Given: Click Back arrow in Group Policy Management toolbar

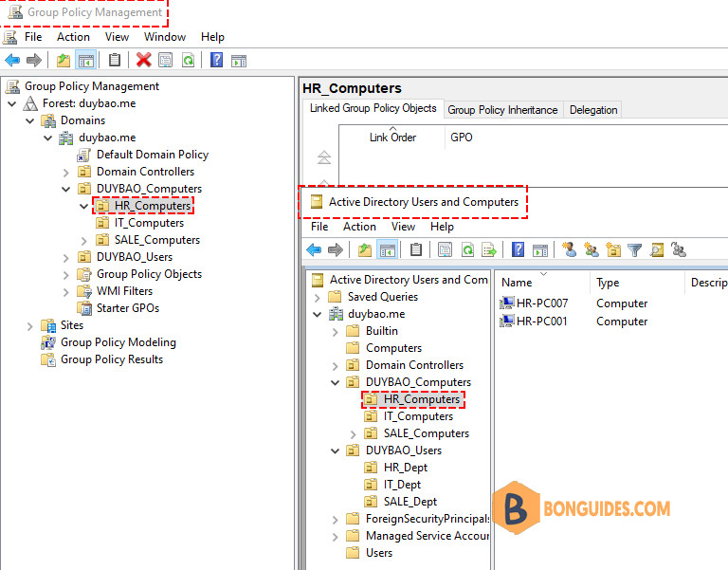Looking at the screenshot, I should pyautogui.click(x=12, y=60).
